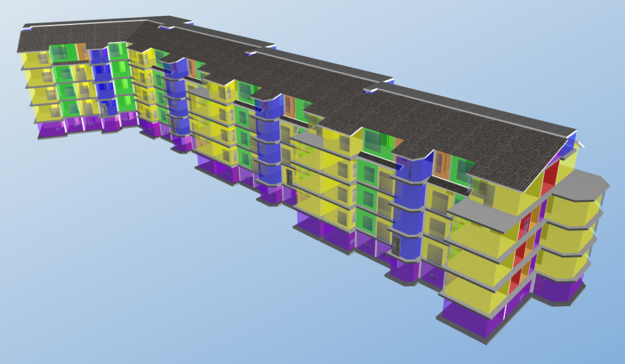This screenshot has height=364, width=625.
Task: Select the gray flat canopy on the far-right bay
Action: (x=579, y=183)
